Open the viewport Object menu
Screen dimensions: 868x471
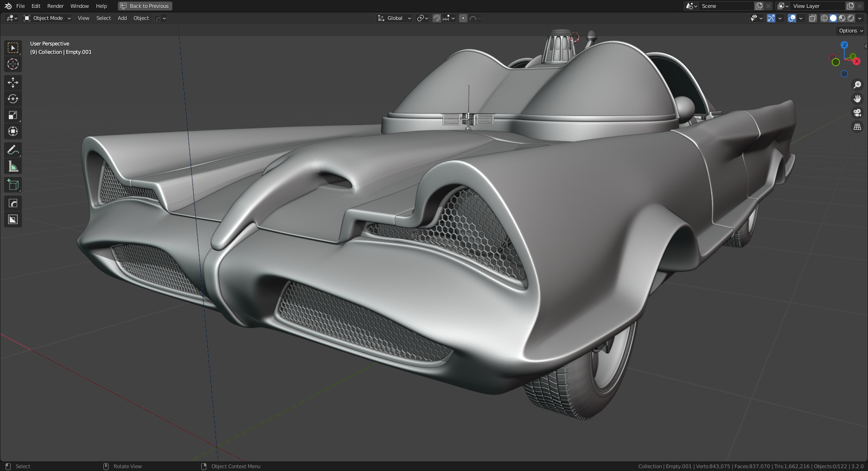(141, 18)
